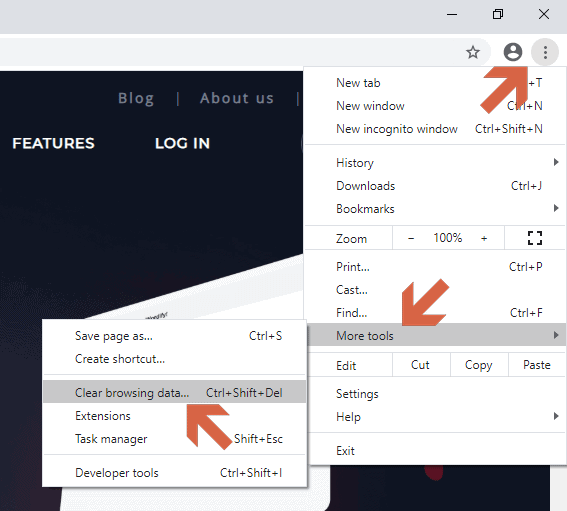Minimize the Chrome window
This screenshot has height=511, width=567.
click(452, 15)
